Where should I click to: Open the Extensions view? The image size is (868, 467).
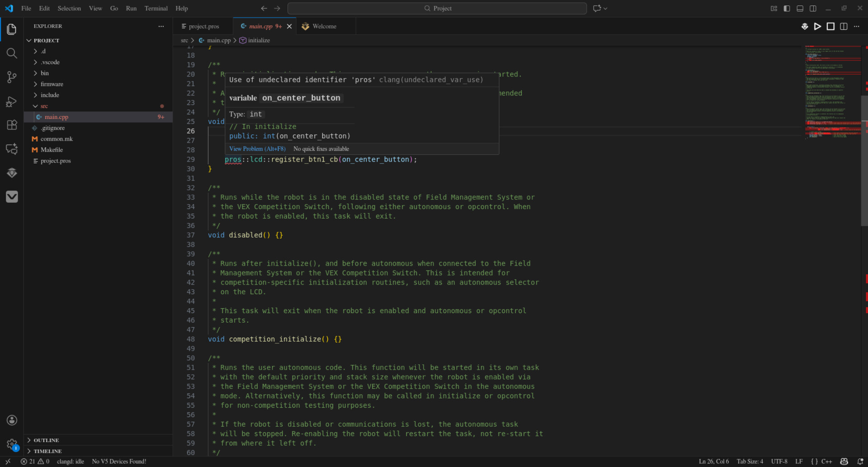point(12,125)
